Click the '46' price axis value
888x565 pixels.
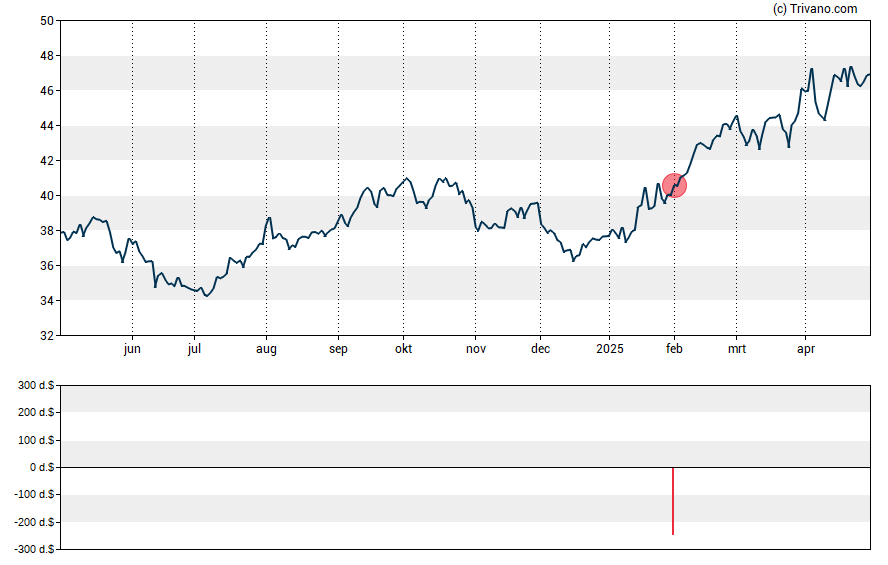47,91
